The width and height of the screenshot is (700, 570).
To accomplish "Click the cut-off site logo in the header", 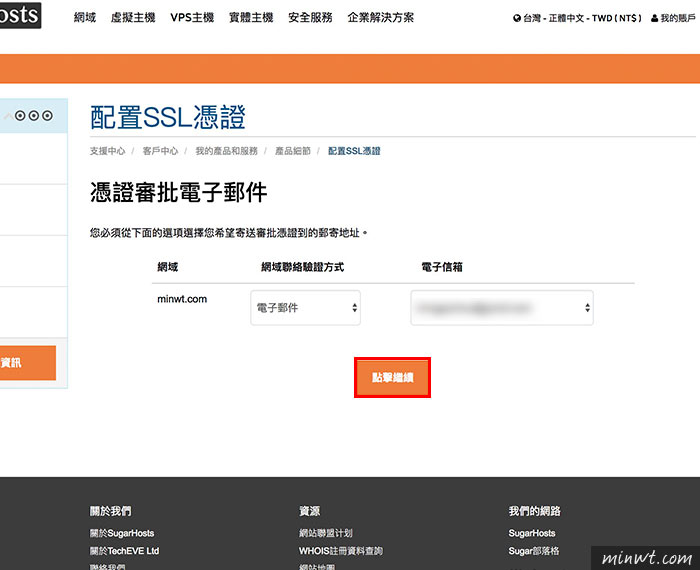I will [x=20, y=15].
